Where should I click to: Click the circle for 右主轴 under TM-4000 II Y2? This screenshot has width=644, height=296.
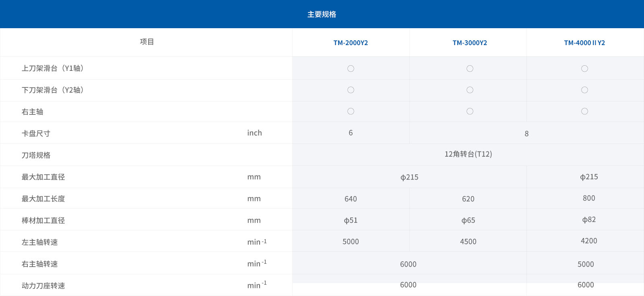(584, 111)
